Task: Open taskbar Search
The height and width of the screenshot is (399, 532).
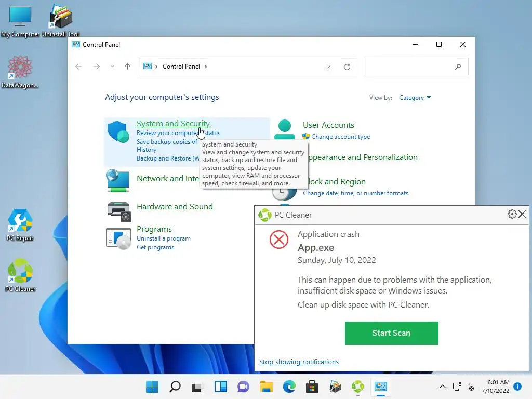Action: [x=175, y=387]
